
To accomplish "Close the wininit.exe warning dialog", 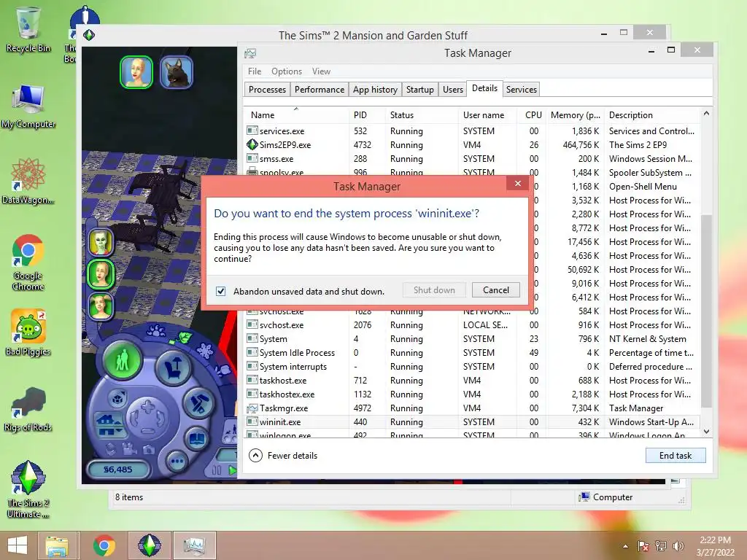I will (x=518, y=183).
